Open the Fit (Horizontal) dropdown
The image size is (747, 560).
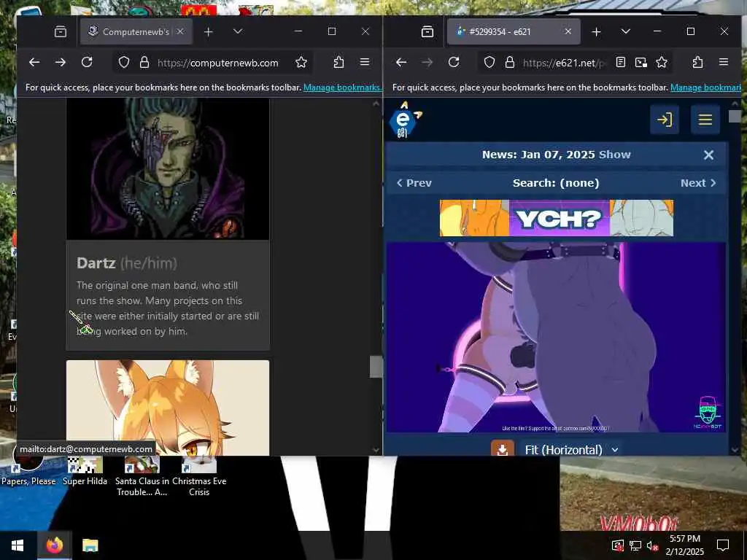point(571,449)
